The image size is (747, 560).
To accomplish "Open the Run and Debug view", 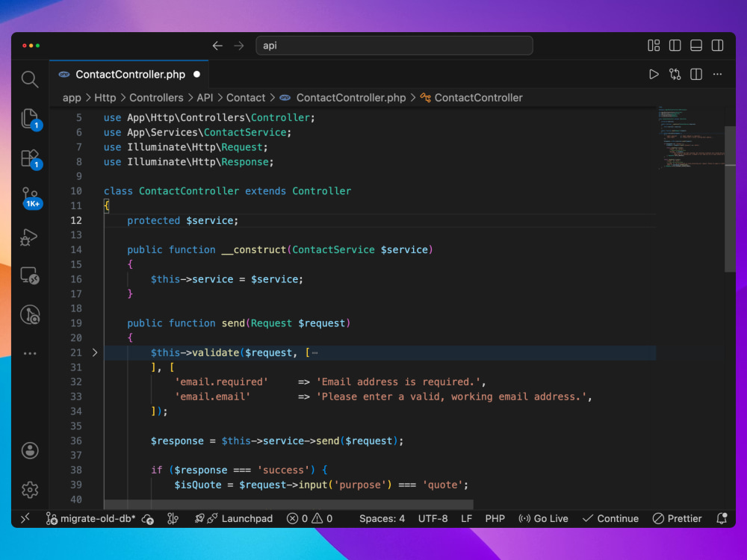I will pos(29,237).
